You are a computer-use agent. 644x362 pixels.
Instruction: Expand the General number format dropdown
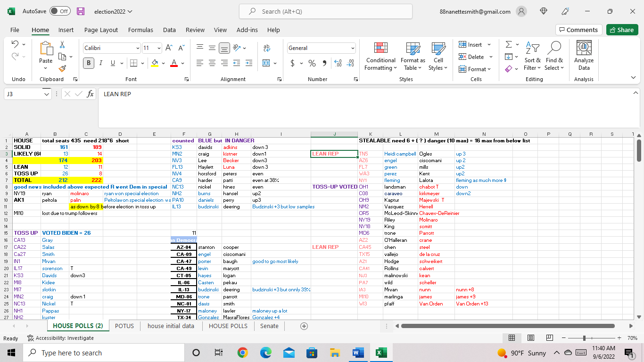[353, 48]
